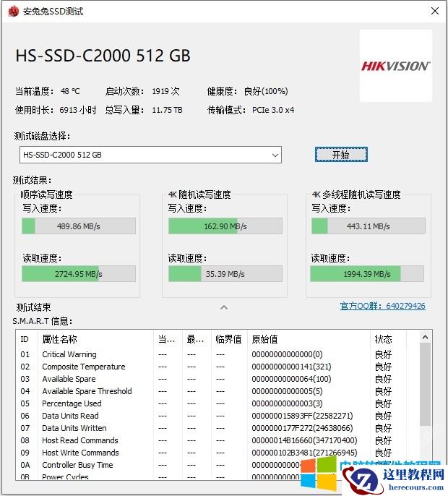The image size is (448, 496).
Task: Click raw value 00000015893FF(22582271)
Action: [302, 416]
